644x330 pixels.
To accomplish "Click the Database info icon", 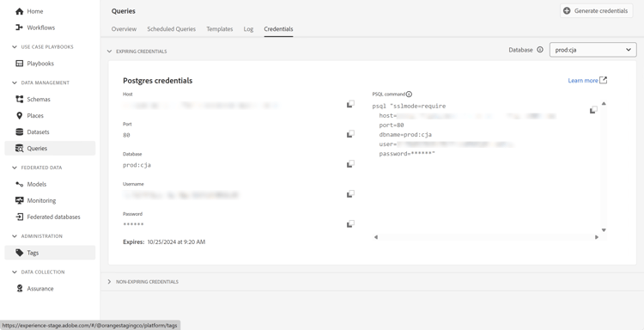I will pyautogui.click(x=540, y=50).
